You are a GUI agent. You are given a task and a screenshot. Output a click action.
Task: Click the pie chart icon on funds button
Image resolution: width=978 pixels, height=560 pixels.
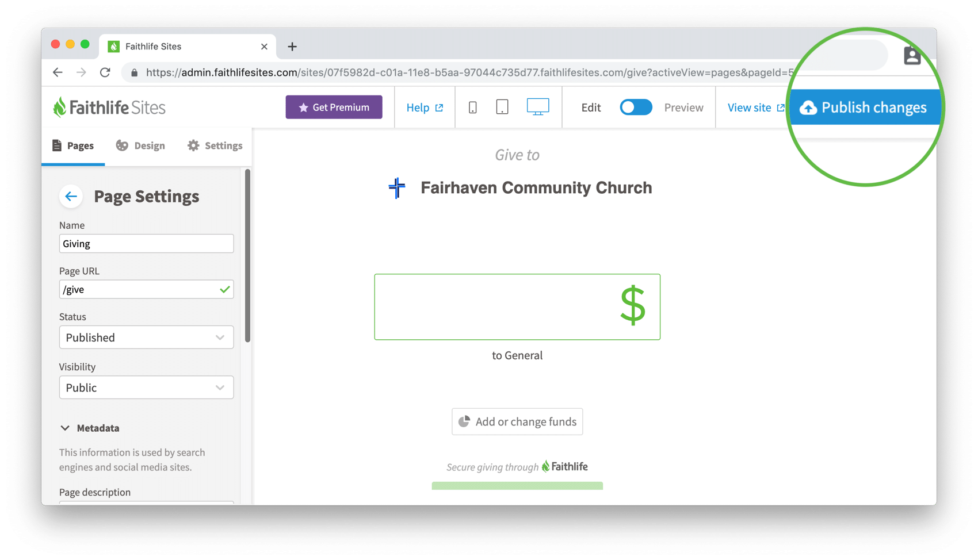(464, 421)
